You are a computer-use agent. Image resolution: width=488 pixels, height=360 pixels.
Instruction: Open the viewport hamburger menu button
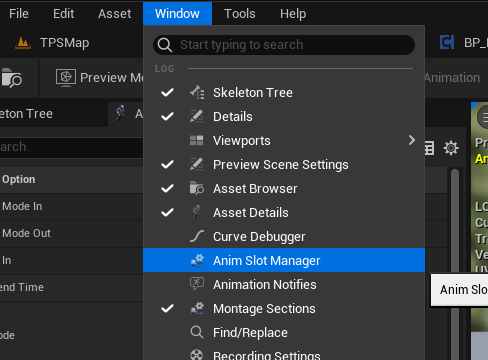(x=483, y=117)
